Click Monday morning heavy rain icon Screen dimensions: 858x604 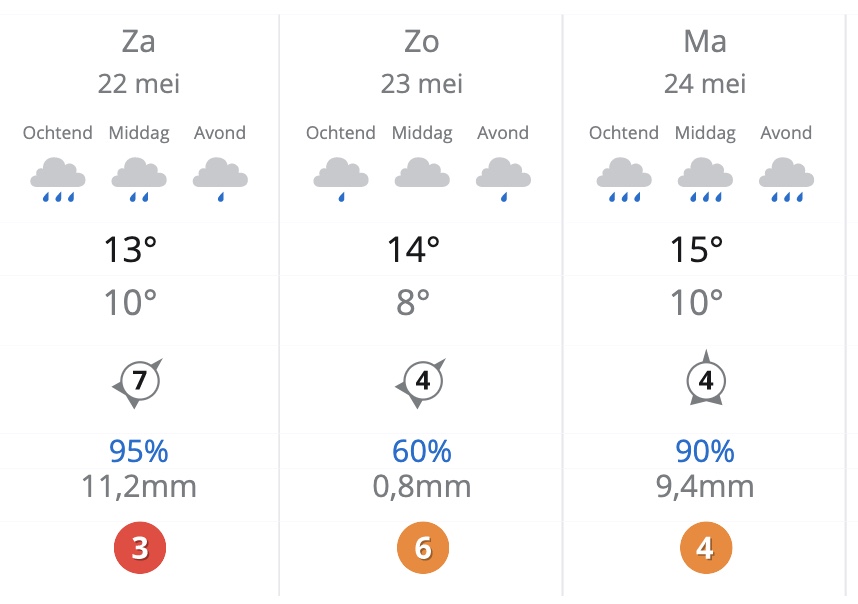[623, 178]
